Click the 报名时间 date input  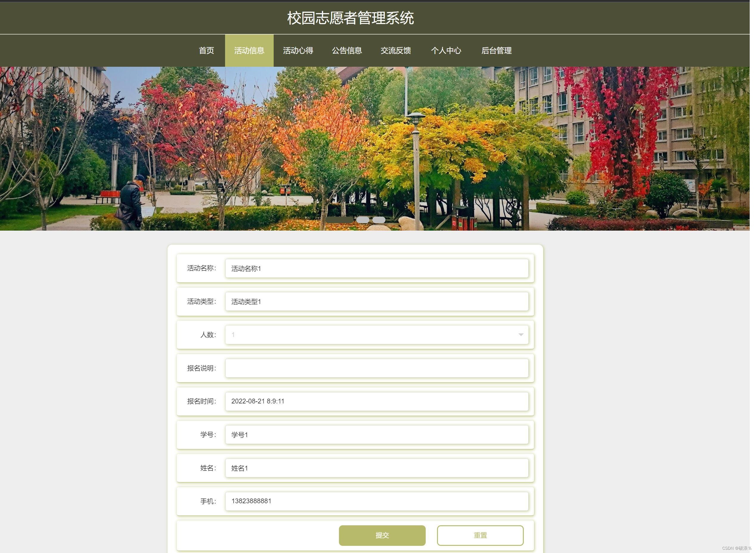(377, 401)
